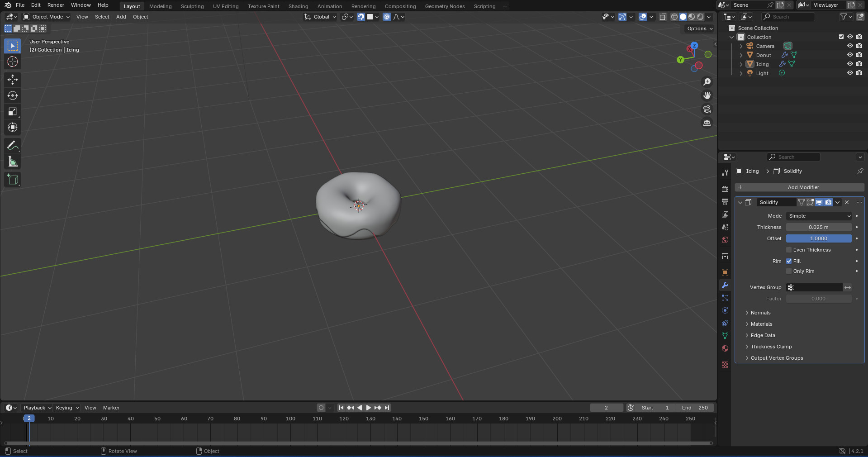Open the Texture properties tab
Screen dimensions: 868x457
point(725,365)
